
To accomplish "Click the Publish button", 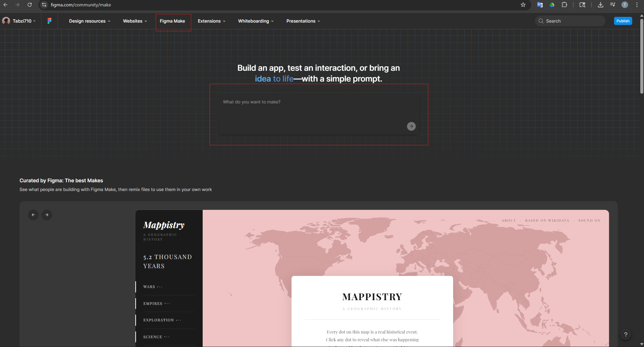I will point(623,21).
